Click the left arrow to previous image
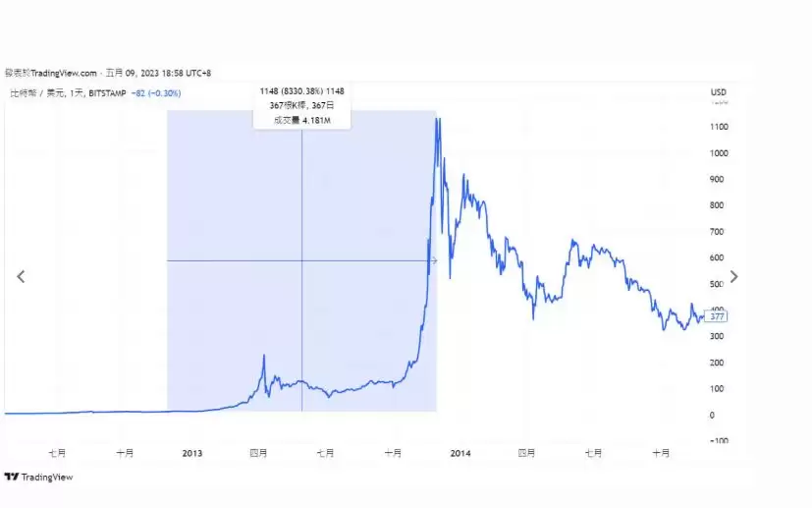The width and height of the screenshot is (812, 508). [21, 276]
